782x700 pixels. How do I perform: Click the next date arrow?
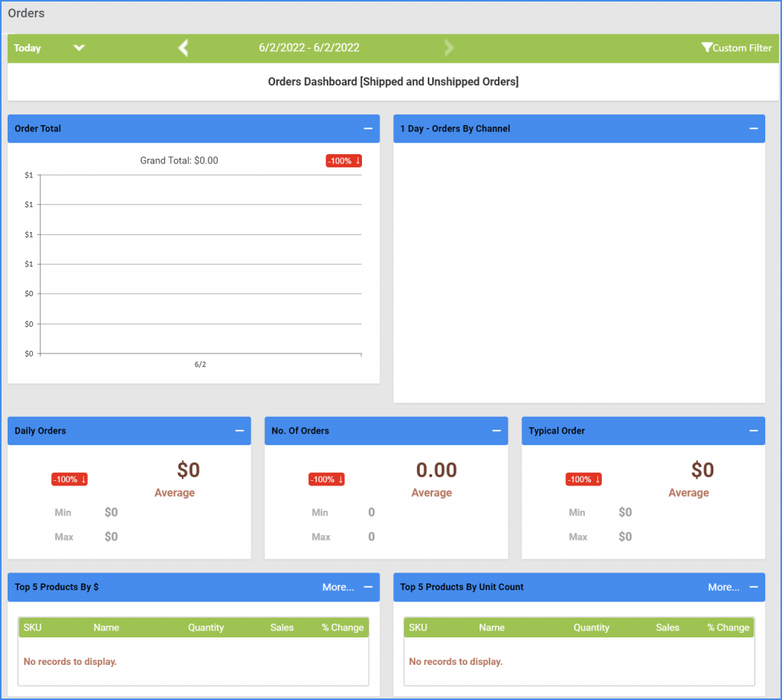449,47
